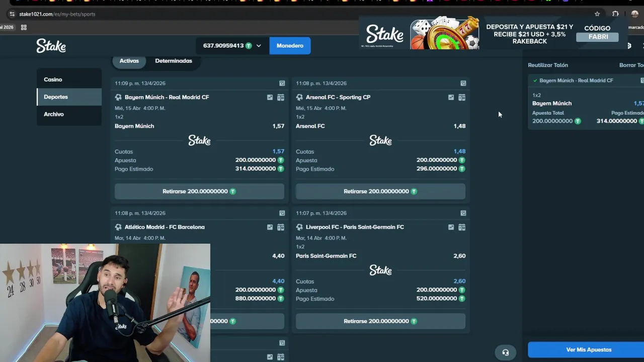Viewport: 644px width, 362px height.
Task: Click blue odds 1,57 on Bayern card
Action: 278,151
